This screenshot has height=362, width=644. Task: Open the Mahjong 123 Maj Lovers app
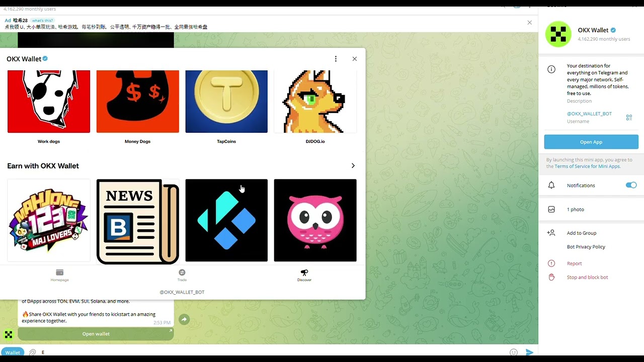(x=49, y=220)
